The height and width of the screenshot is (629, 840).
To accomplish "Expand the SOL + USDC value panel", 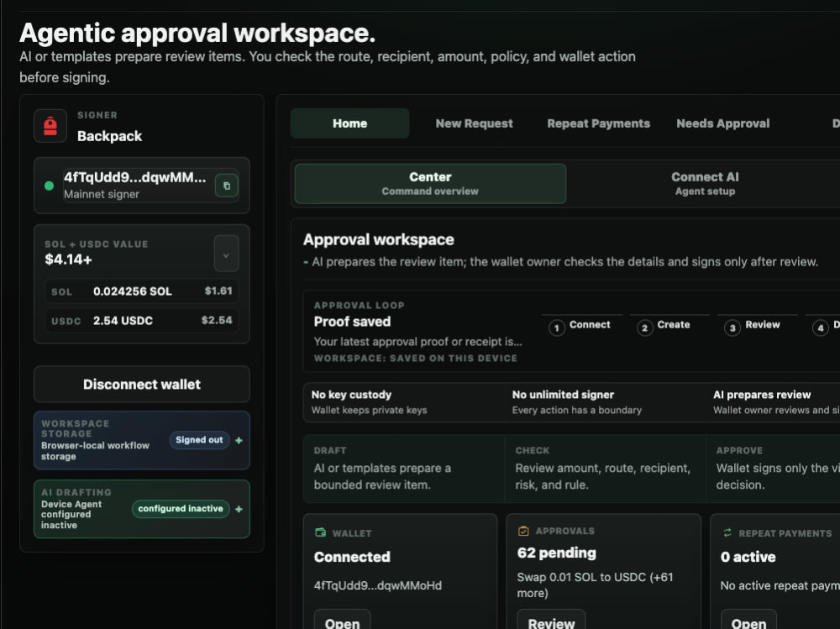I will (x=226, y=254).
